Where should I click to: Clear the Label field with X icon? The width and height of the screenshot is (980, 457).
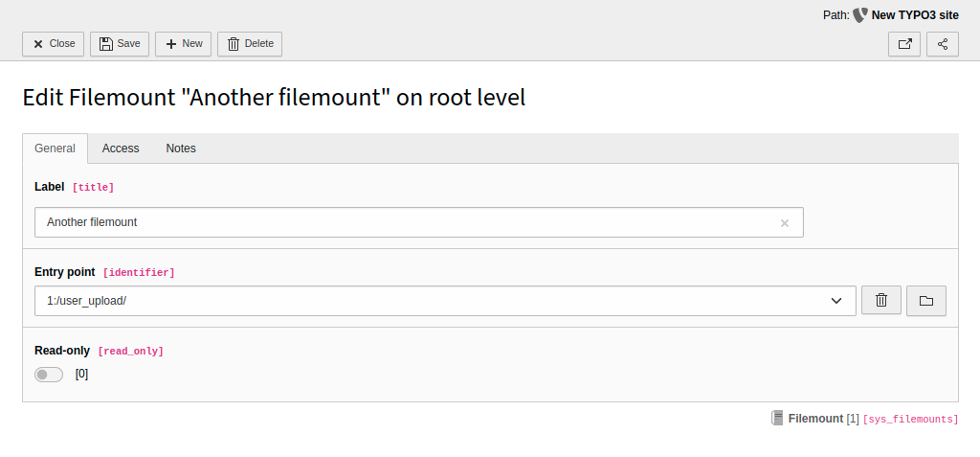pyautogui.click(x=785, y=223)
